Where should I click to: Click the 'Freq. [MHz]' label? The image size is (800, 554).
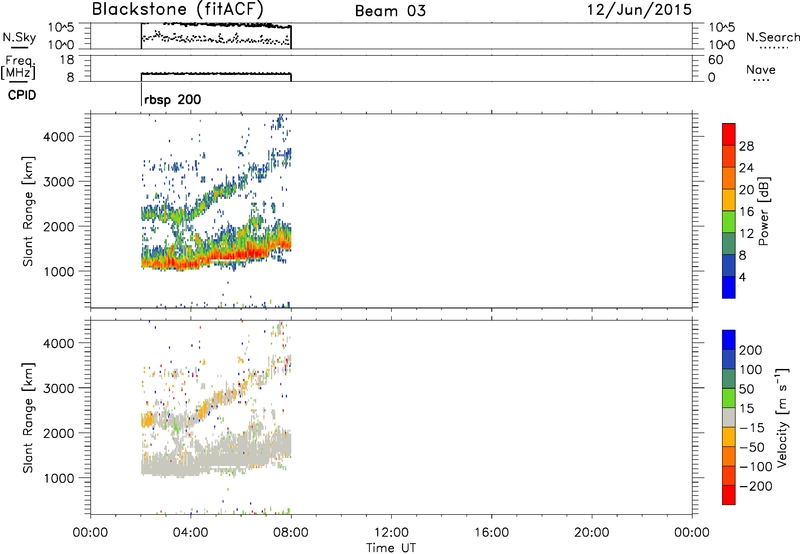[x=19, y=68]
